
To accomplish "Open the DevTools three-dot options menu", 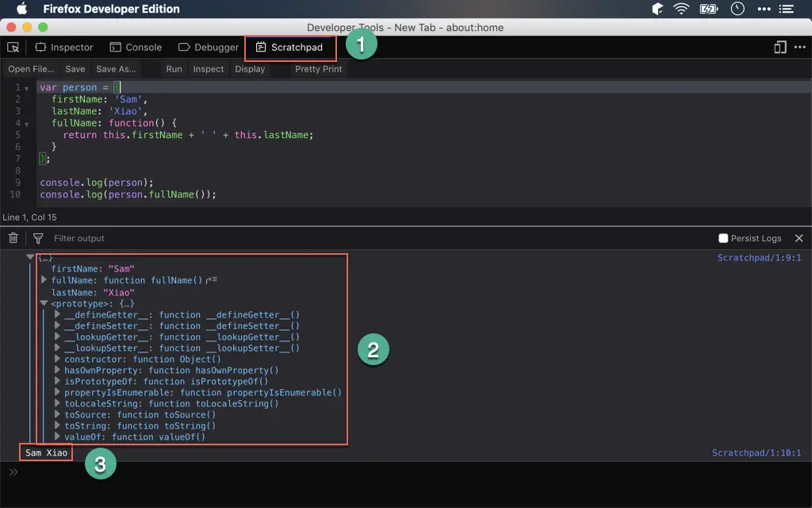I will coord(799,48).
